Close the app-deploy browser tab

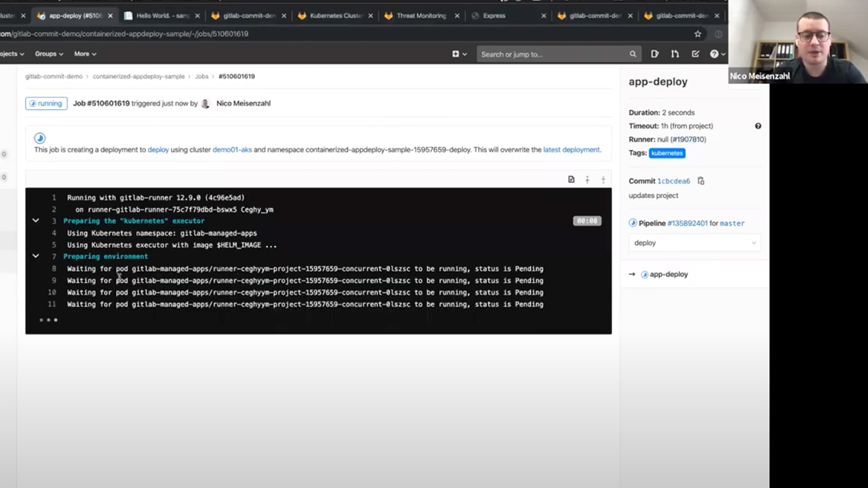(x=111, y=16)
